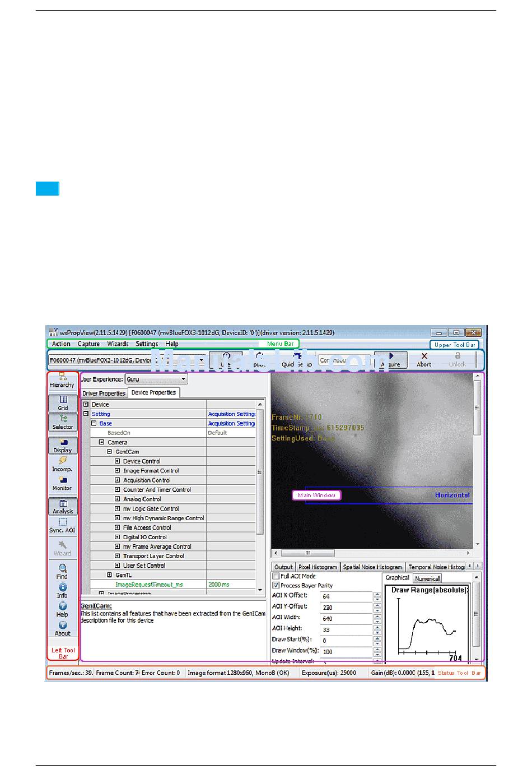Decrease AOI Height with the down spinner
Screen dimensions: 532x783
coord(377,633)
